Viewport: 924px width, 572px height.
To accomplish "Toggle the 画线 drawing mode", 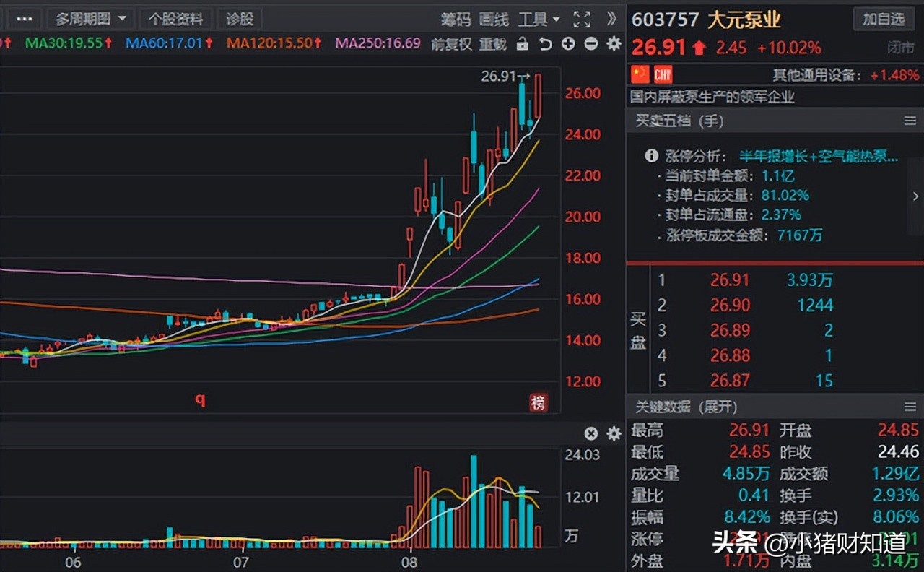I will [x=493, y=19].
